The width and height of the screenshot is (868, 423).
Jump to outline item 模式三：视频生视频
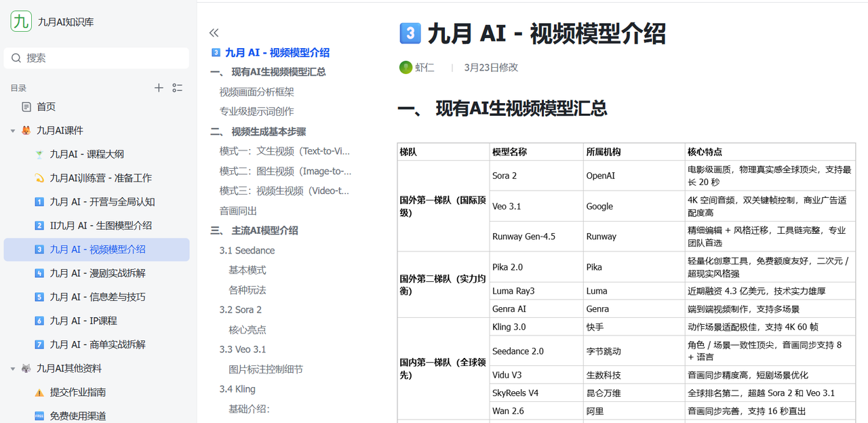pos(285,190)
